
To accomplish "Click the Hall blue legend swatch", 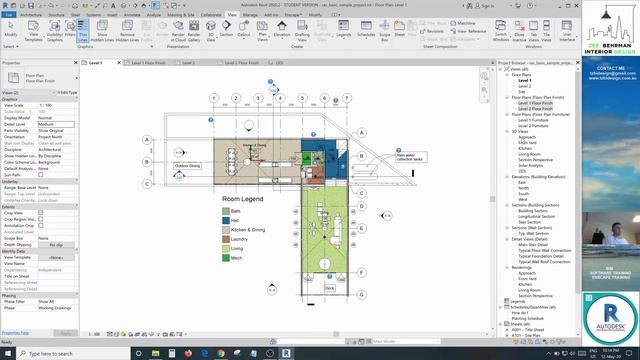I will [226, 220].
